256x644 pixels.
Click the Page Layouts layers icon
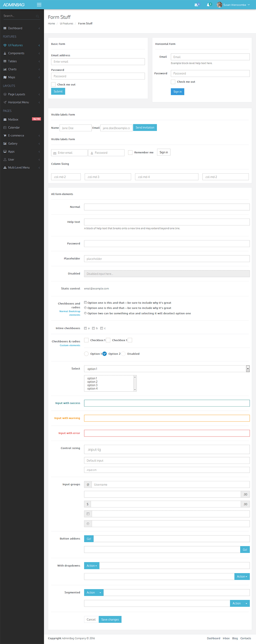[5, 94]
